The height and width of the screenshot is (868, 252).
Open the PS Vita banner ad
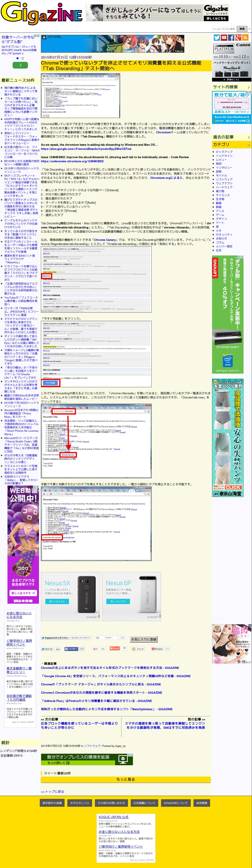pyautogui.click(x=113, y=44)
